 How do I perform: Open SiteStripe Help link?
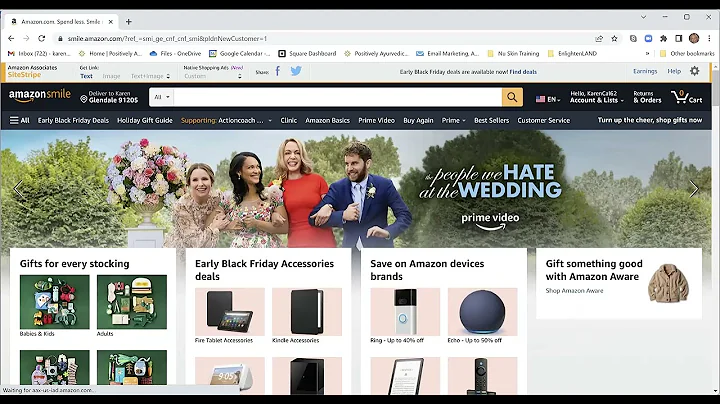[674, 71]
